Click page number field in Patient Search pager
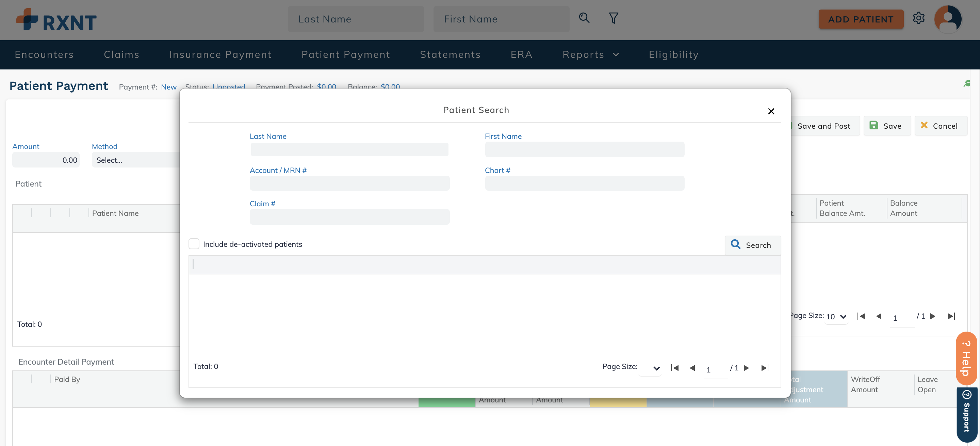 (x=715, y=369)
